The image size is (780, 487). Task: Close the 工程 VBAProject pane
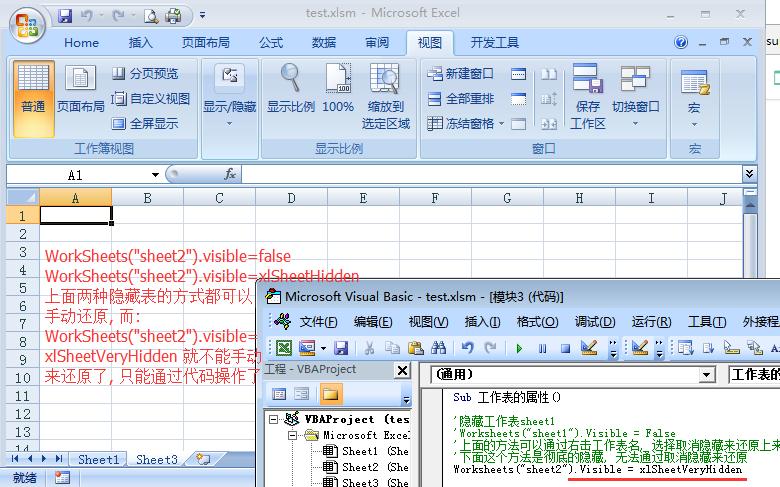tap(402, 370)
